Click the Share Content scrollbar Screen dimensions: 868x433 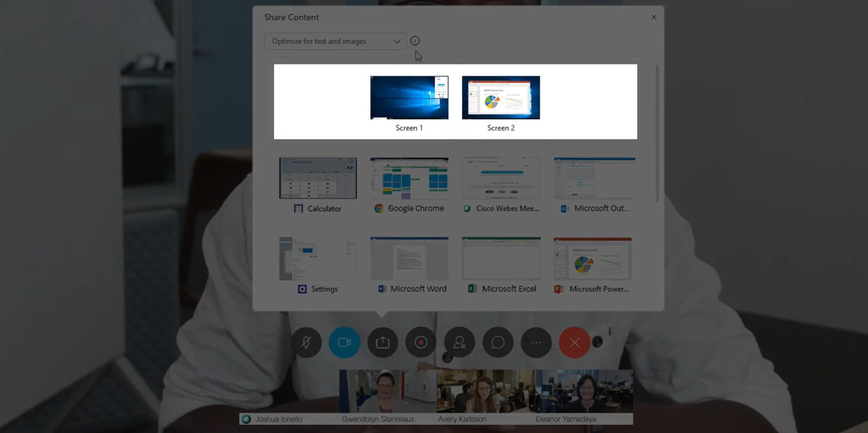[x=657, y=134]
